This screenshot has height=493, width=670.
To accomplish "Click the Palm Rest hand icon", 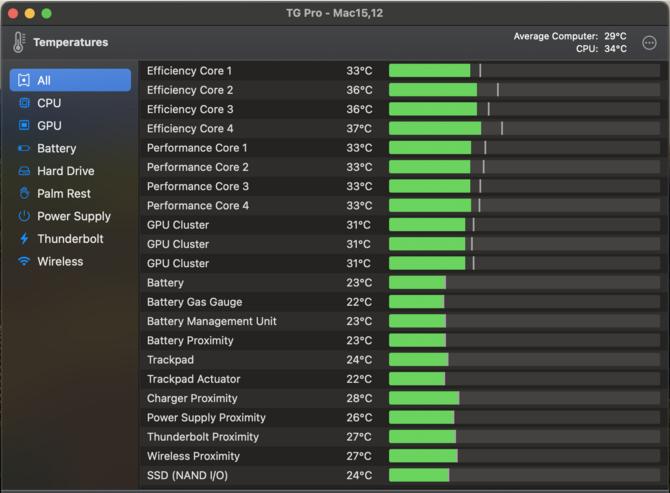I will point(24,194).
